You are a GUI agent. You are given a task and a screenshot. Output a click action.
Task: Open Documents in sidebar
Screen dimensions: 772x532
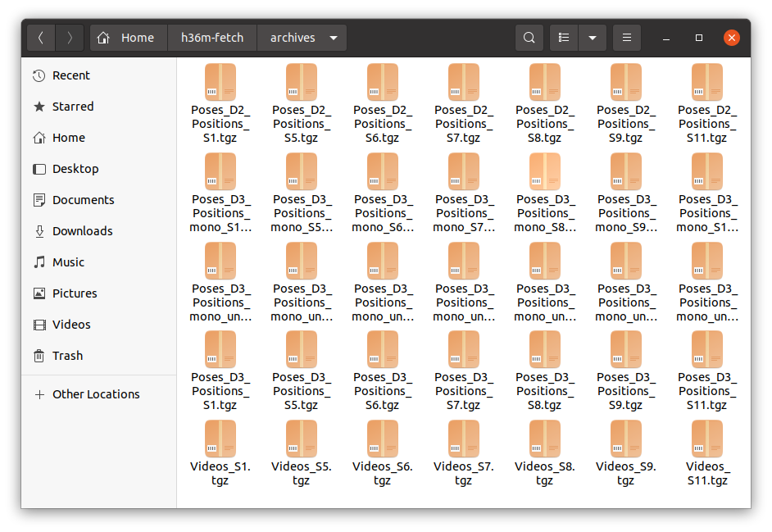tap(98, 200)
